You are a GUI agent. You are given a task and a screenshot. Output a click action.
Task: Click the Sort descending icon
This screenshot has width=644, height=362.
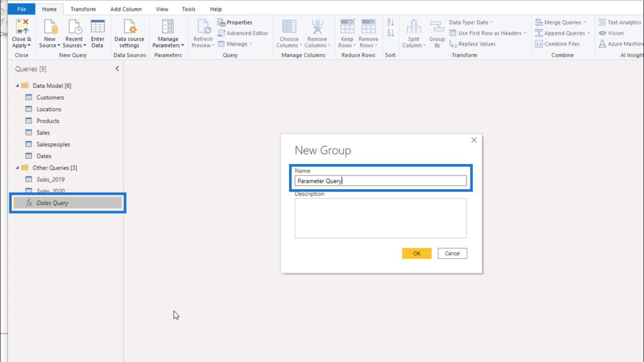click(x=390, y=33)
